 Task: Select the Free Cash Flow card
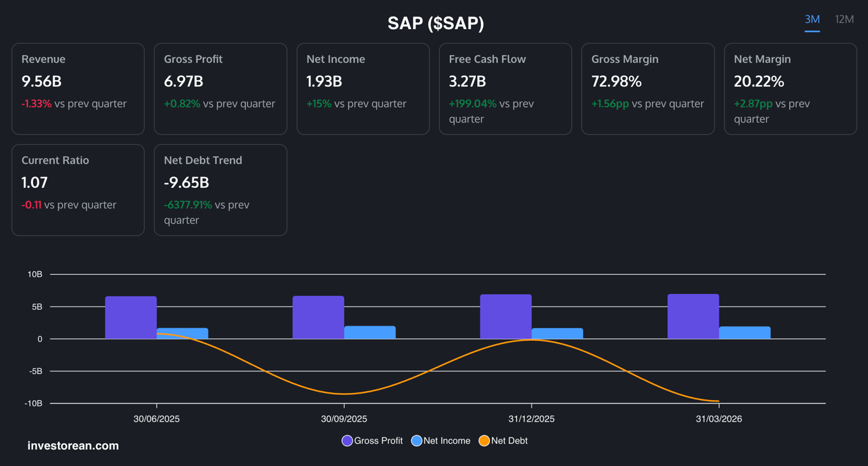point(505,89)
